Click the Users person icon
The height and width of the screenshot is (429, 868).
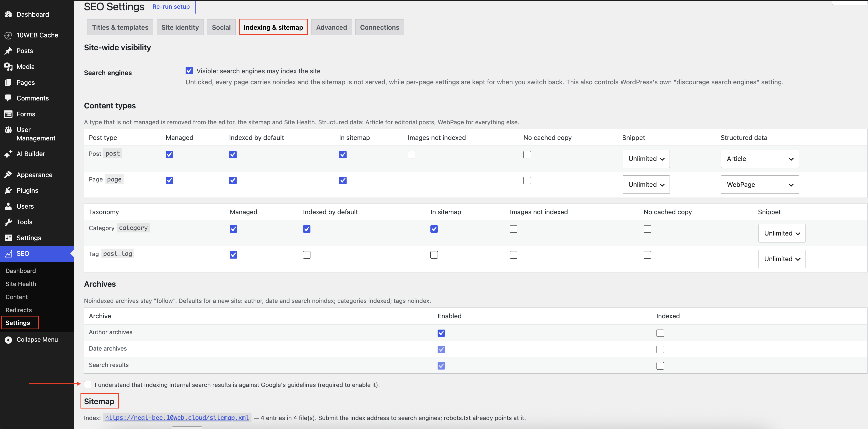[8, 206]
